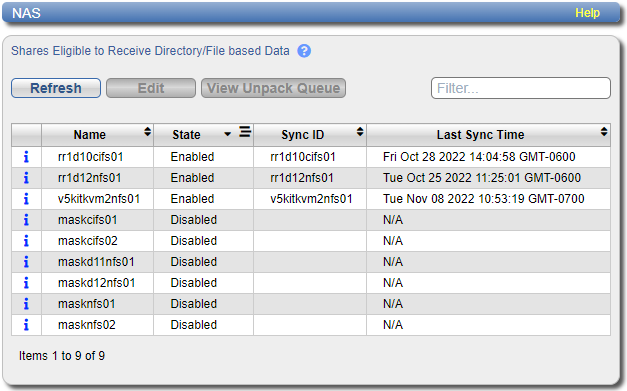The width and height of the screenshot is (627, 391).
Task: Sort table by Name column arrows
Action: [x=148, y=132]
